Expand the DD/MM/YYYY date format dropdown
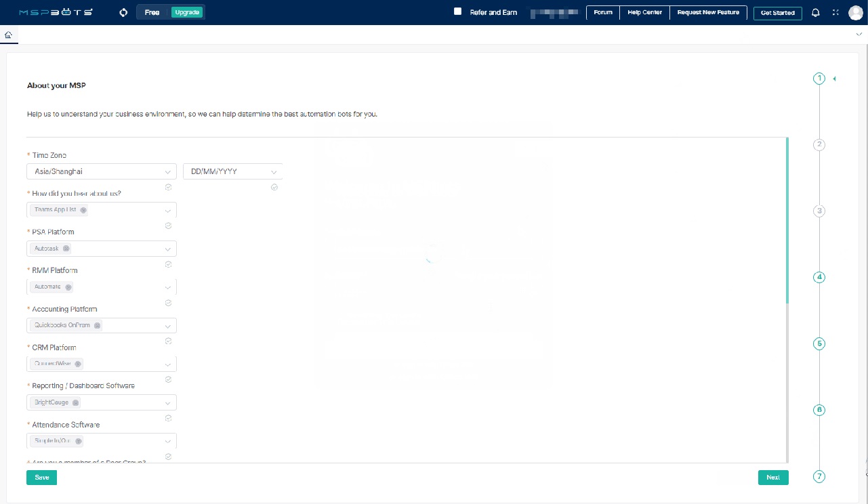Image resolution: width=868 pixels, height=504 pixels. (232, 172)
